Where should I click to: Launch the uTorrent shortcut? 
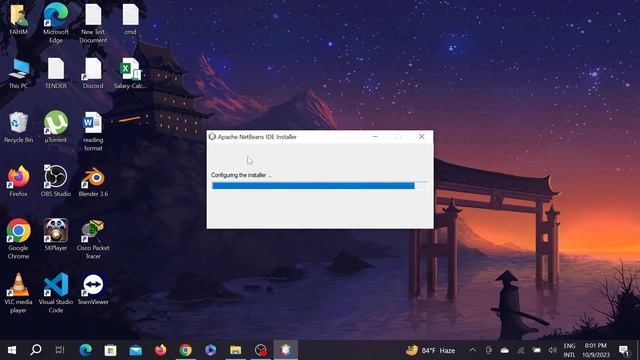(x=56, y=127)
